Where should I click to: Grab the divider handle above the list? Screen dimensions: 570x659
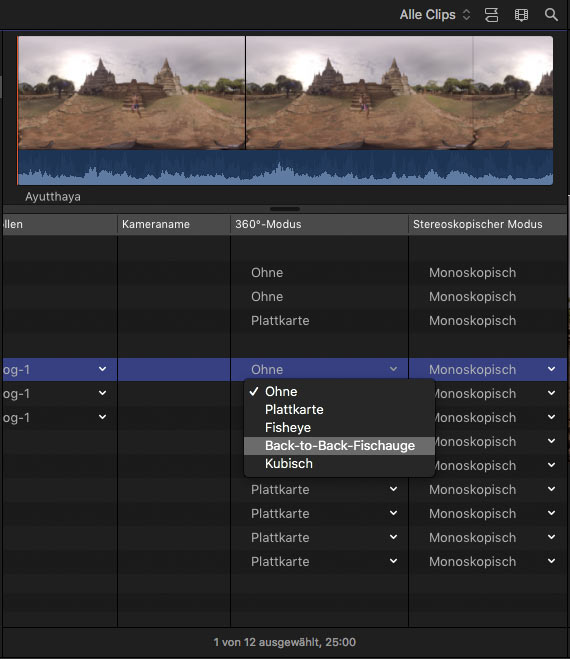coord(285,209)
